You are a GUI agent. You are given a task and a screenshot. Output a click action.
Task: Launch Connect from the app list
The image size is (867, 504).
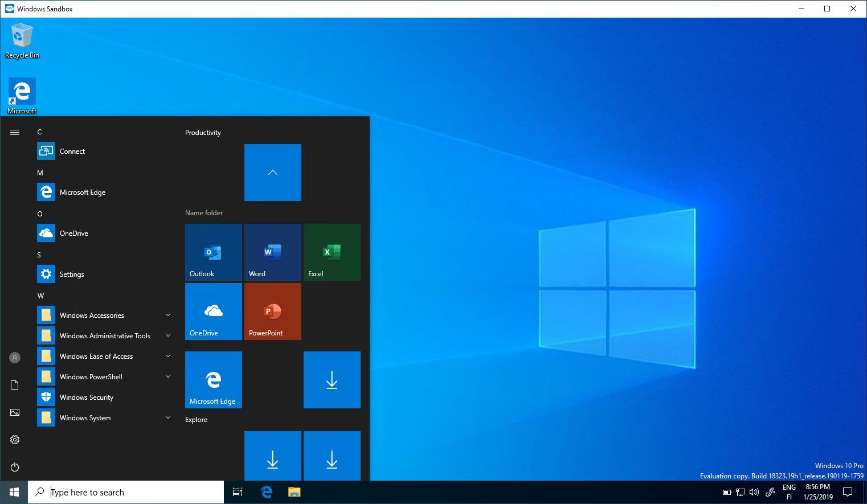(104, 151)
